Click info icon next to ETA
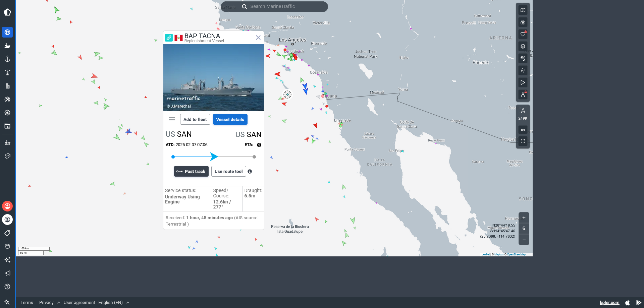The width and height of the screenshot is (644, 308). pos(259,145)
